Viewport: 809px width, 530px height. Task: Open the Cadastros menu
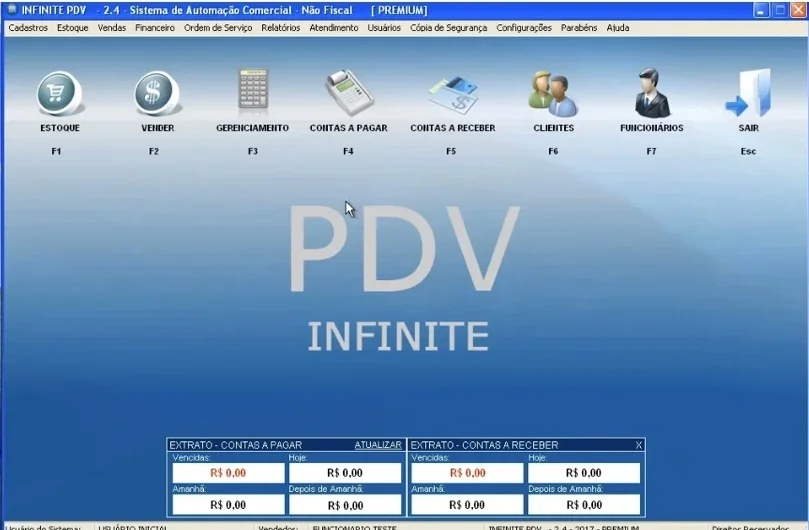click(x=28, y=28)
